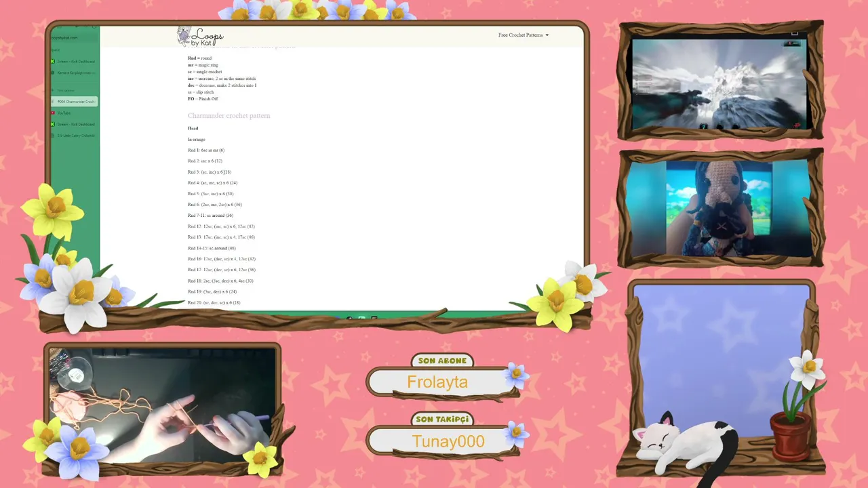The height and width of the screenshot is (488, 868).
Task: Click the latest subscriber name Frolayta
Action: point(437,382)
